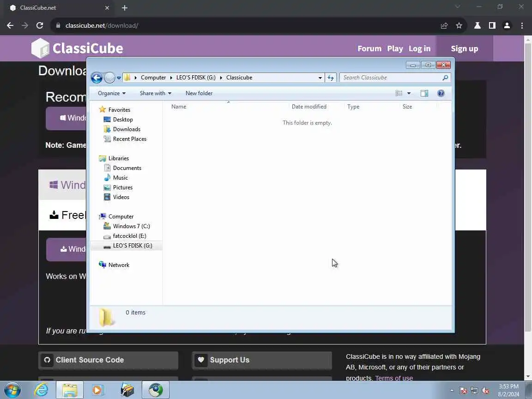Open Recent Places in the navigation pane
The width and height of the screenshot is (532, 399).
point(130,139)
